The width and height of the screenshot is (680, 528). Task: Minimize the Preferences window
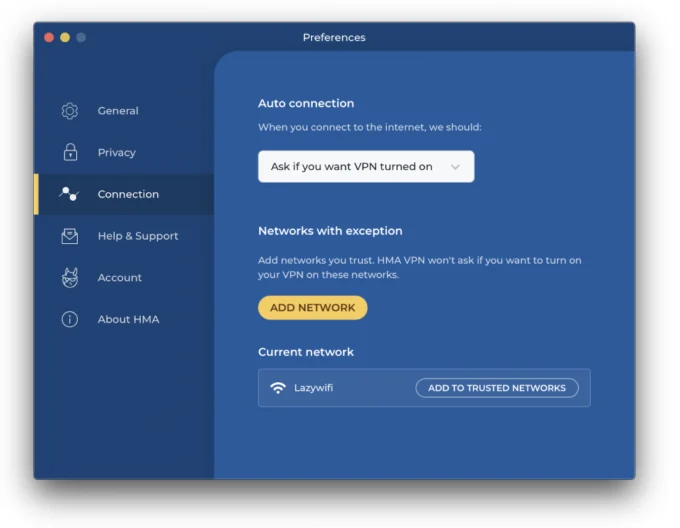pos(65,37)
